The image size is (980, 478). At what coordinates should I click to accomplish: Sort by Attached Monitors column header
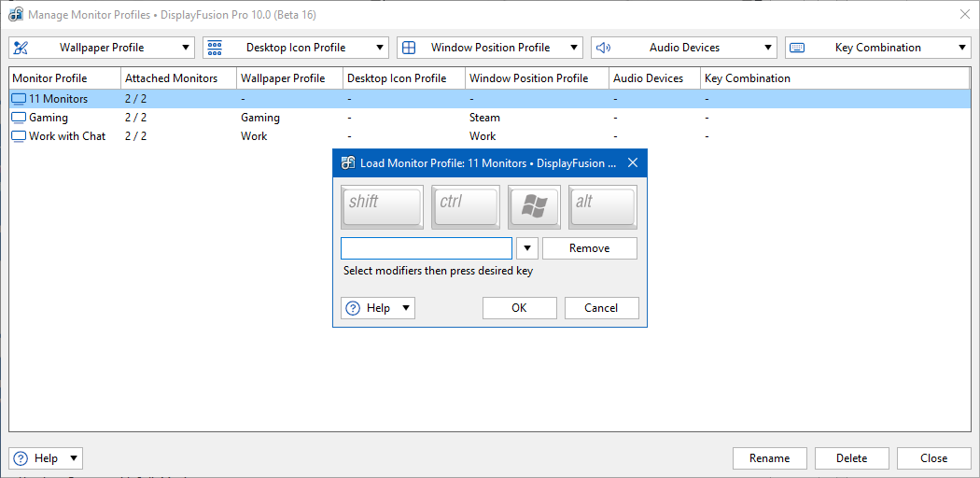pos(179,78)
